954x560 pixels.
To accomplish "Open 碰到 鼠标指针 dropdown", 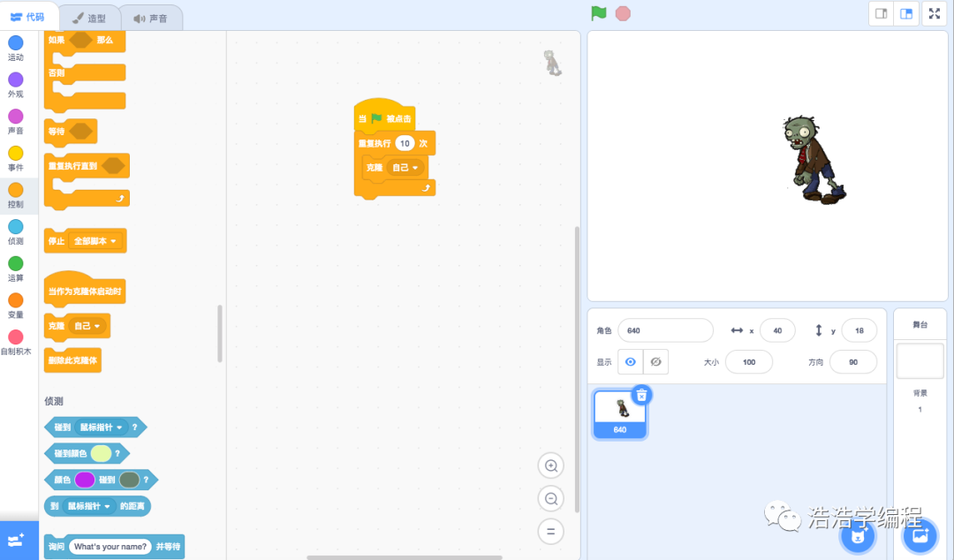I will click(x=101, y=428).
